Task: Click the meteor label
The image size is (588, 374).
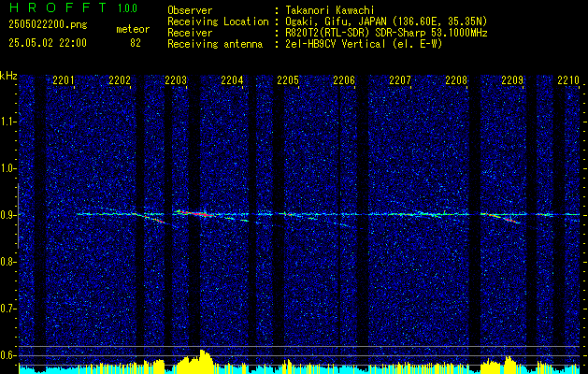Action: coord(133,29)
